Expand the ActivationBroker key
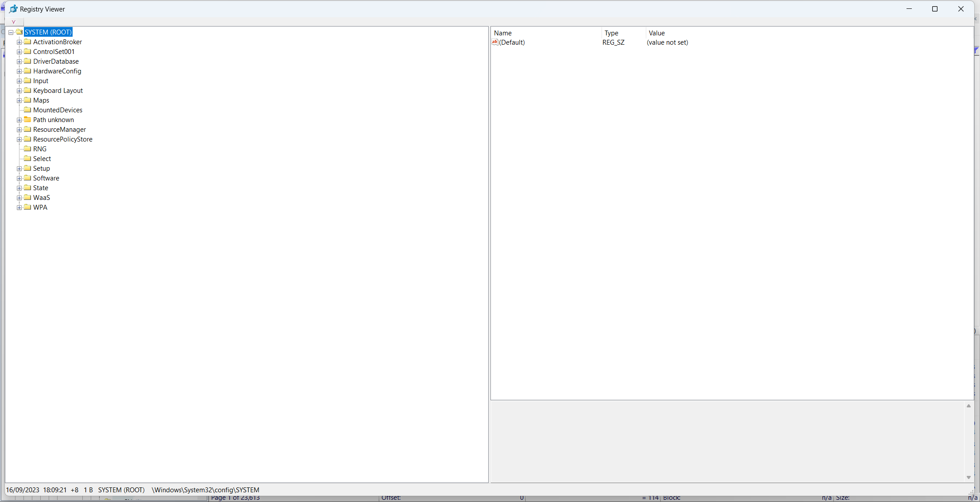The width and height of the screenshot is (980, 502). [19, 42]
